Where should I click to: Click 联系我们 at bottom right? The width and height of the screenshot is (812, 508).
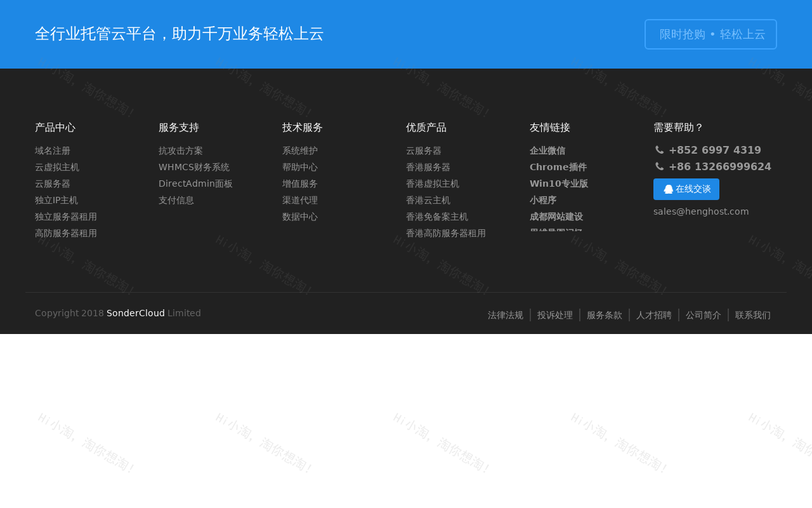(752, 314)
